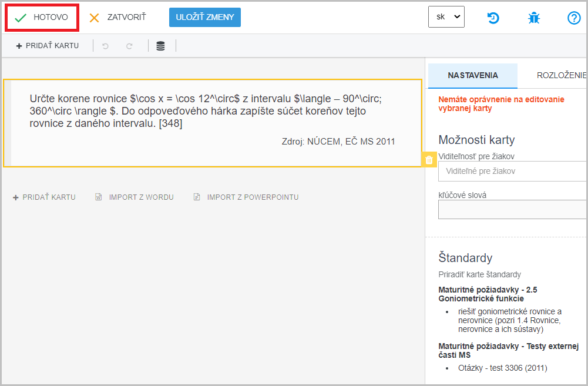Image resolution: width=588 pixels, height=386 pixels.
Task: Choose Import z PowerPointu
Action: click(x=247, y=197)
